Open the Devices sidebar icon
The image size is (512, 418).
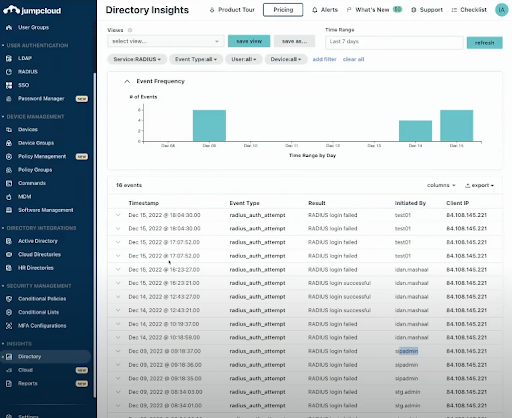(x=9, y=130)
